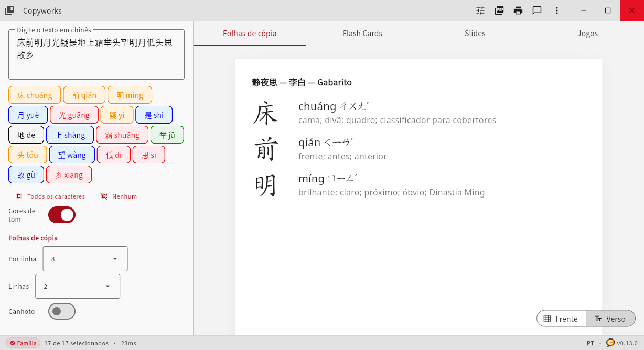Click the grid icon in Frente
The image size is (644, 350).
547,319
